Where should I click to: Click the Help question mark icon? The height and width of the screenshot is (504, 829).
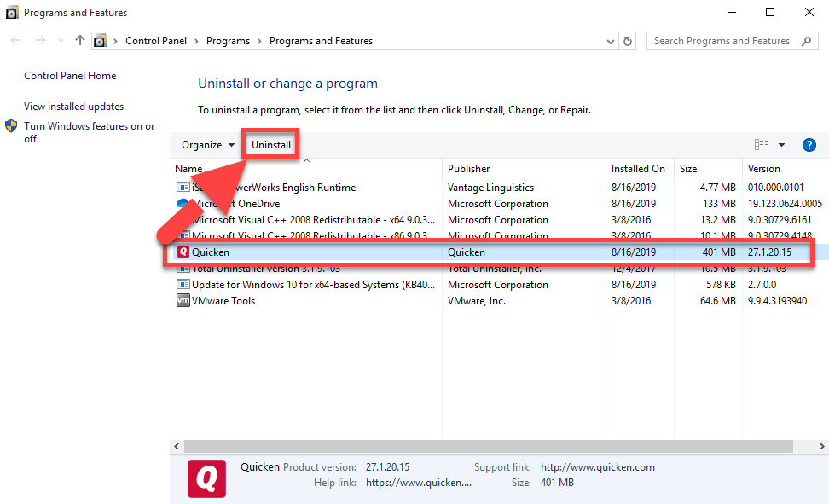(x=809, y=145)
